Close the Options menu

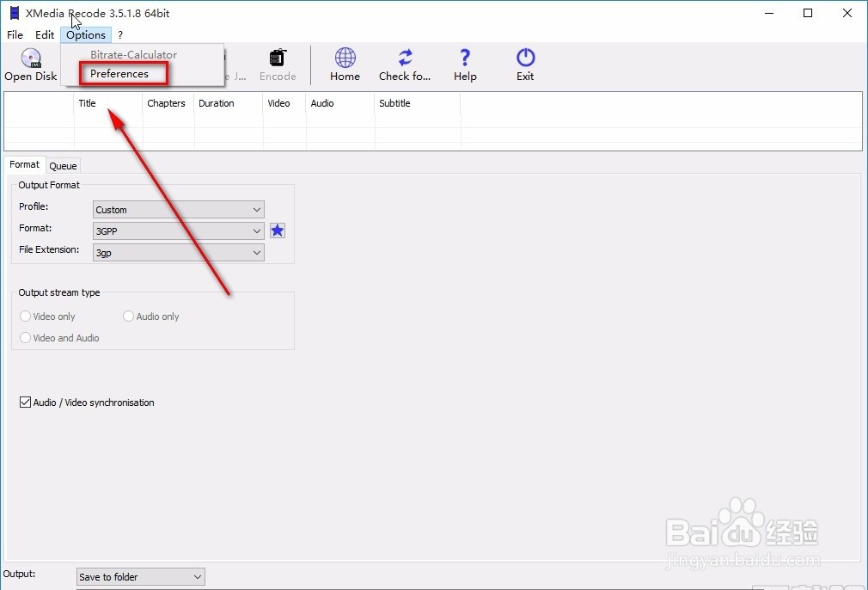86,35
